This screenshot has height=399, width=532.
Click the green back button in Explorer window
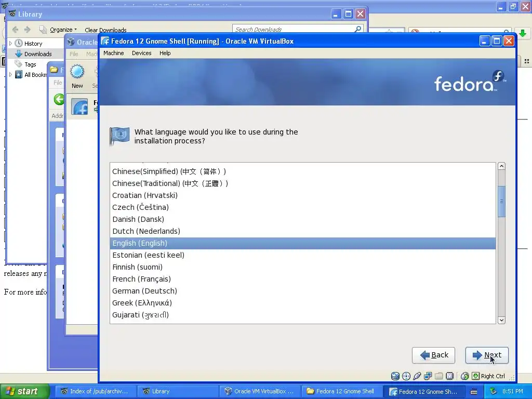(59, 99)
